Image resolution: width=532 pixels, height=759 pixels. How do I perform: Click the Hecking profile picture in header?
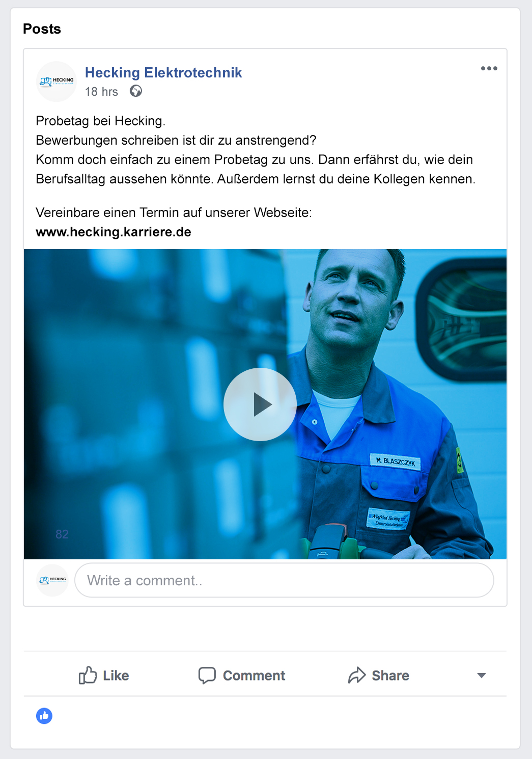coord(57,82)
